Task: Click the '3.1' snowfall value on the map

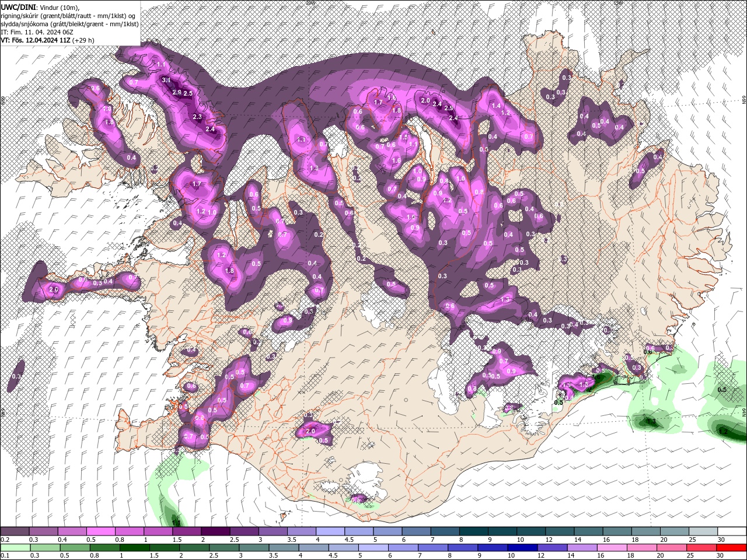Action: (x=166, y=80)
